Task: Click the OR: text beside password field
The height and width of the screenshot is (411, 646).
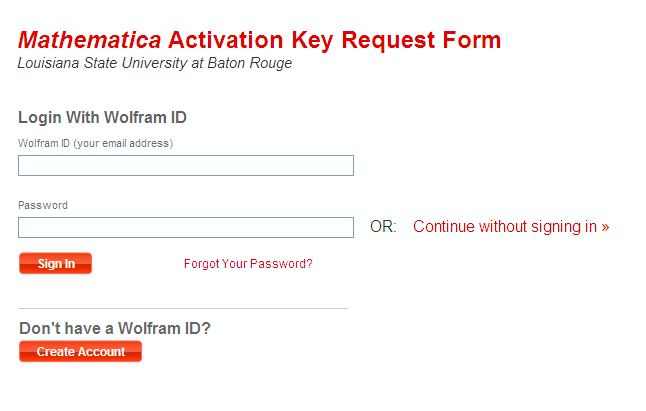Action: point(383,227)
